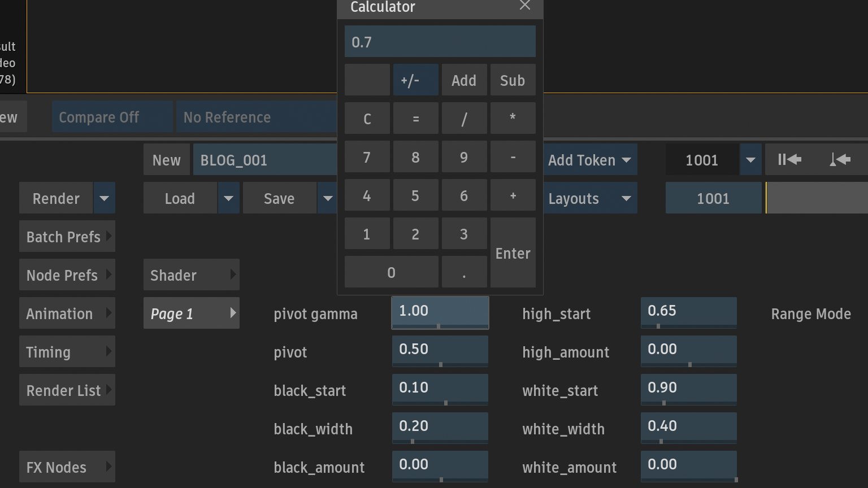Click the New button beside BLOG_001
This screenshot has width=868, height=488.
[x=167, y=159]
